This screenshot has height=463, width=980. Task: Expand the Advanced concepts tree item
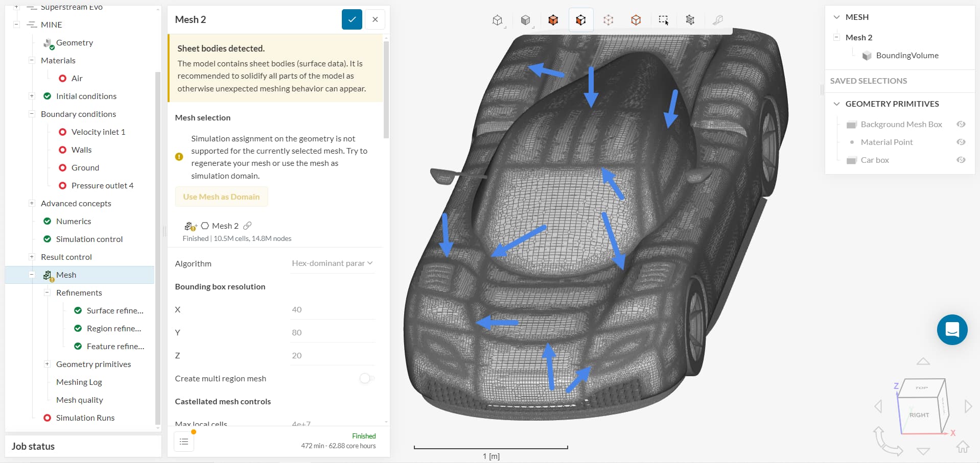coord(32,203)
